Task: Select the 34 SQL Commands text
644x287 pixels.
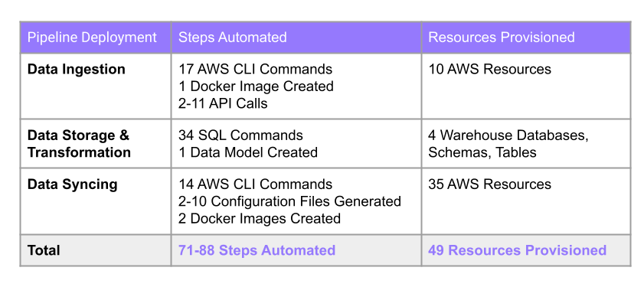Action: click(240, 135)
